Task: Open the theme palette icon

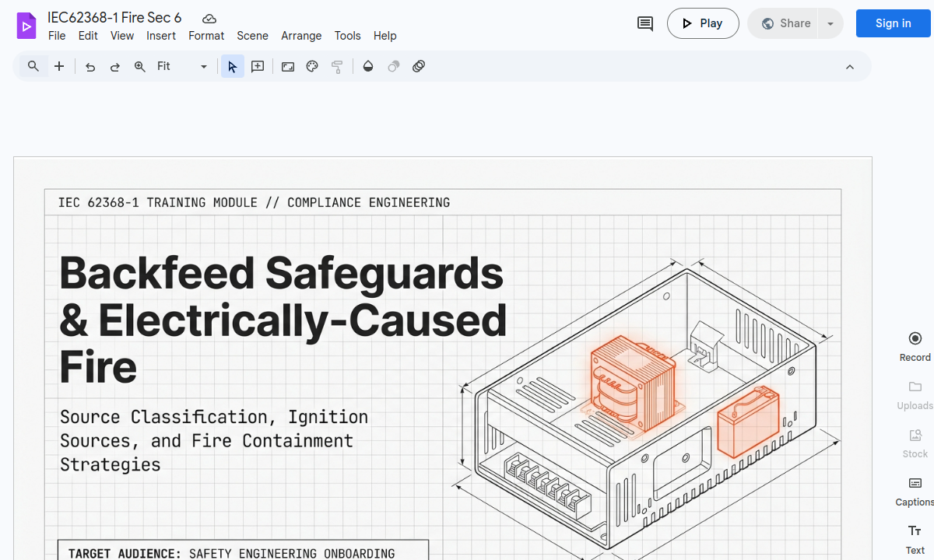Action: click(312, 67)
